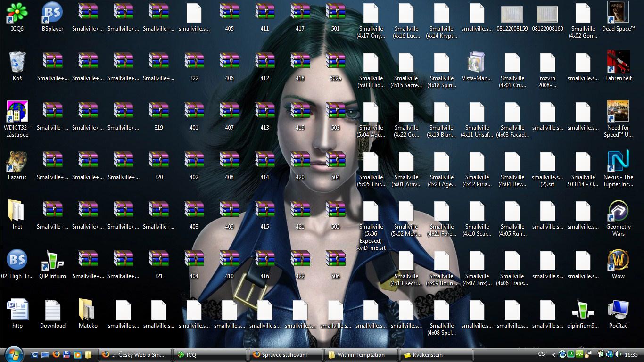Open the QIP Infium shortcut
Image resolution: width=644 pixels, height=362 pixels.
52,261
